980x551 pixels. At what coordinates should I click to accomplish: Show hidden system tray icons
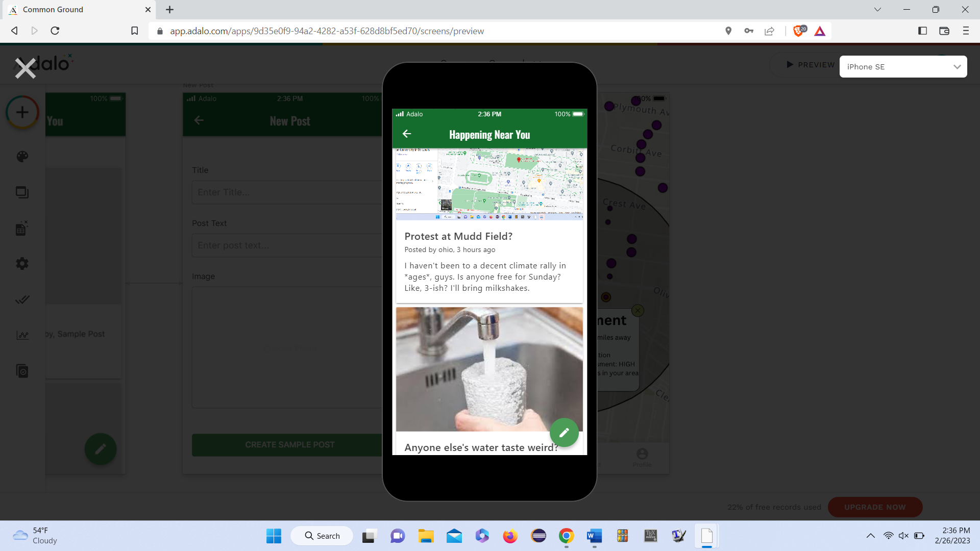click(870, 536)
